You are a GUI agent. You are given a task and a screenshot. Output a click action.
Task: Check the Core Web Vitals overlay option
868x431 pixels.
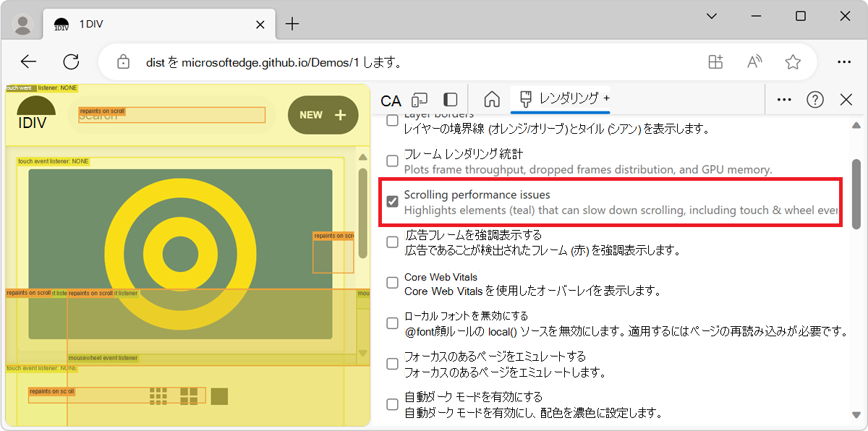pos(392,283)
